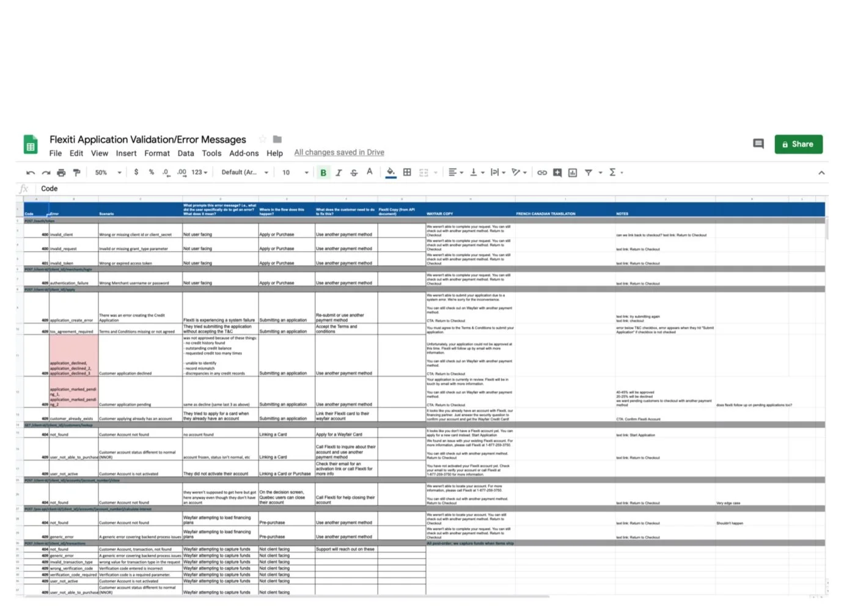Insert a comment from the toolbar

coord(557,172)
